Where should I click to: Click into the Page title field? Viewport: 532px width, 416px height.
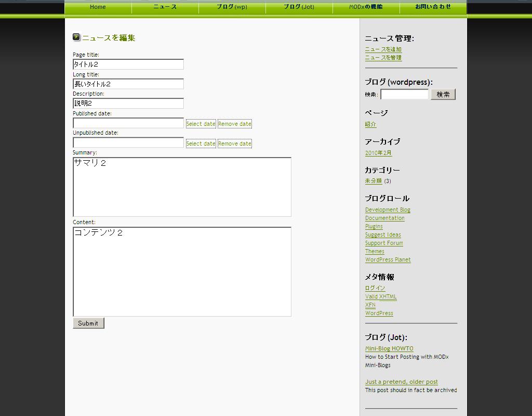click(128, 64)
